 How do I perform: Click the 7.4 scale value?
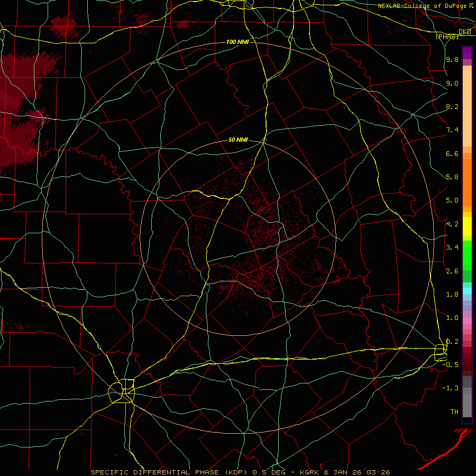[x=452, y=130]
